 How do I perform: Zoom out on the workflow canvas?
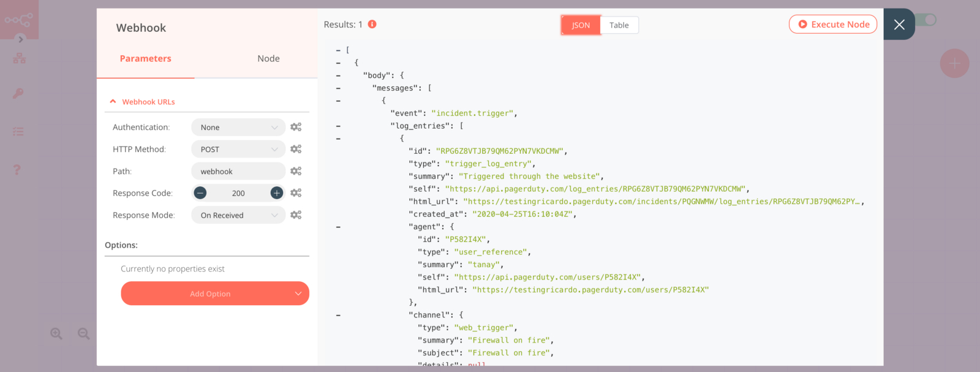coord(84,333)
